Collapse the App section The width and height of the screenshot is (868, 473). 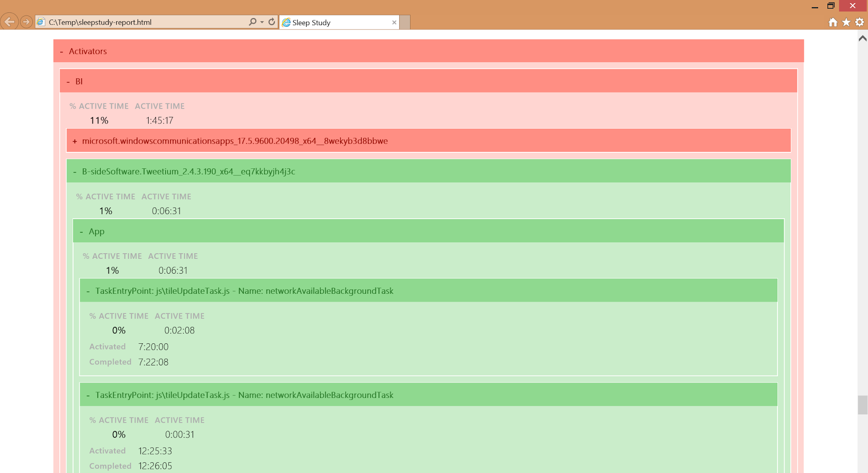[429, 231]
